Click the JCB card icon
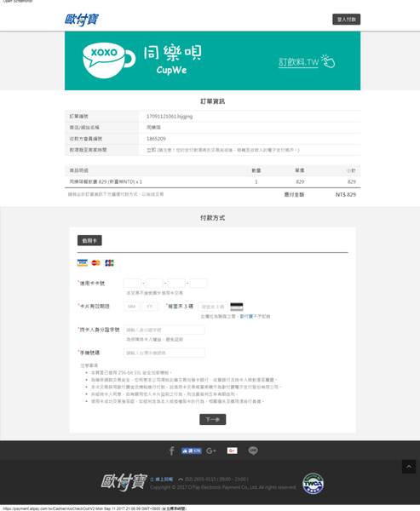Viewport: 420px width, 511px height. [x=109, y=262]
